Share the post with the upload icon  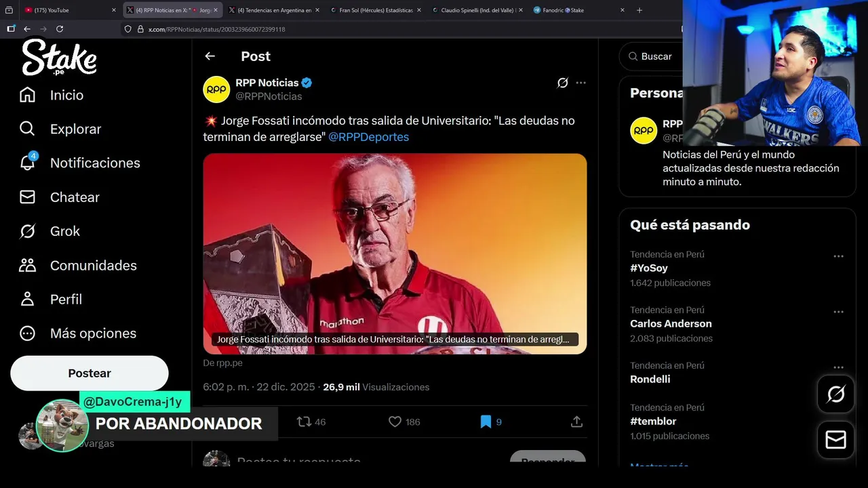tap(576, 422)
